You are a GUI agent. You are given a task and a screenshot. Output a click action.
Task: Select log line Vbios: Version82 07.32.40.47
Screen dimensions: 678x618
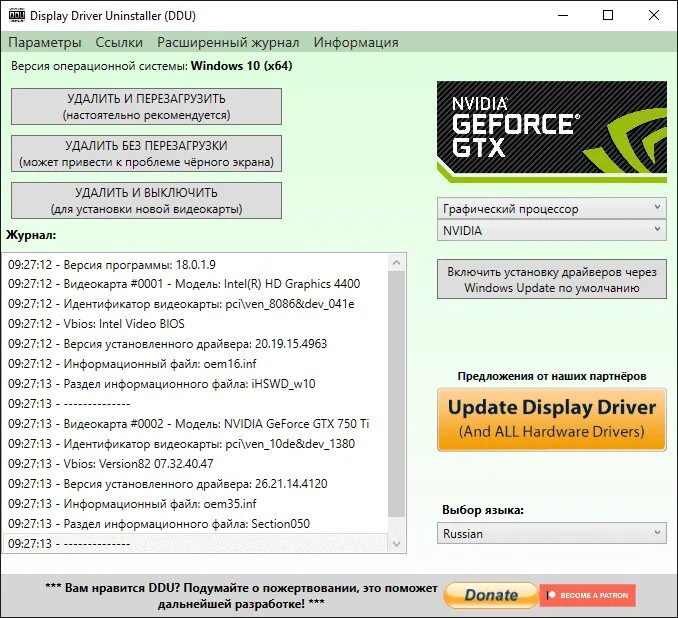195,464
